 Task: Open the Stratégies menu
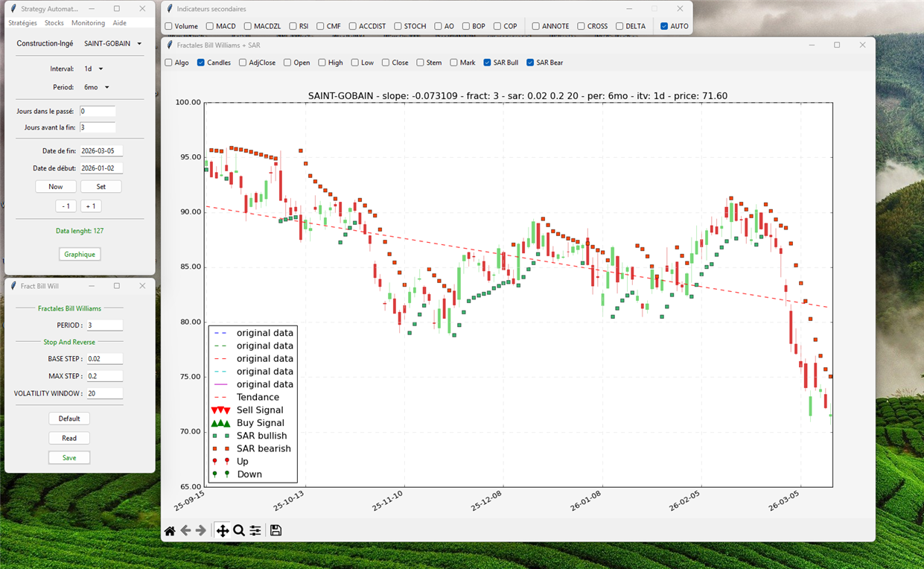[22, 23]
